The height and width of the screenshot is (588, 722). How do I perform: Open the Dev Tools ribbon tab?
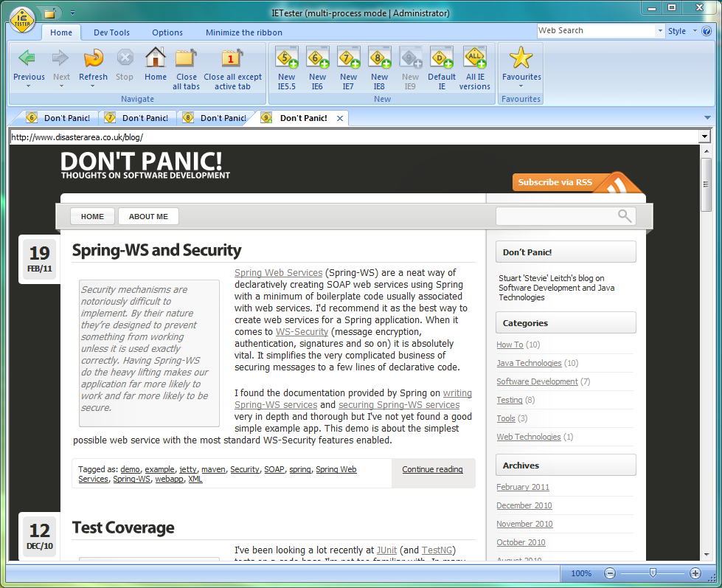[111, 32]
